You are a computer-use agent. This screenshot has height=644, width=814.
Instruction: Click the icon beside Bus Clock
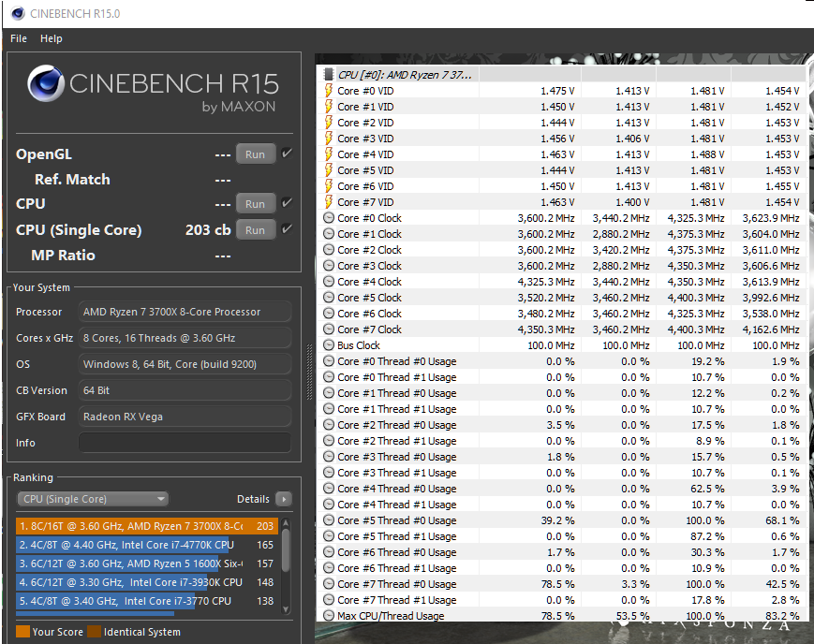point(329,345)
